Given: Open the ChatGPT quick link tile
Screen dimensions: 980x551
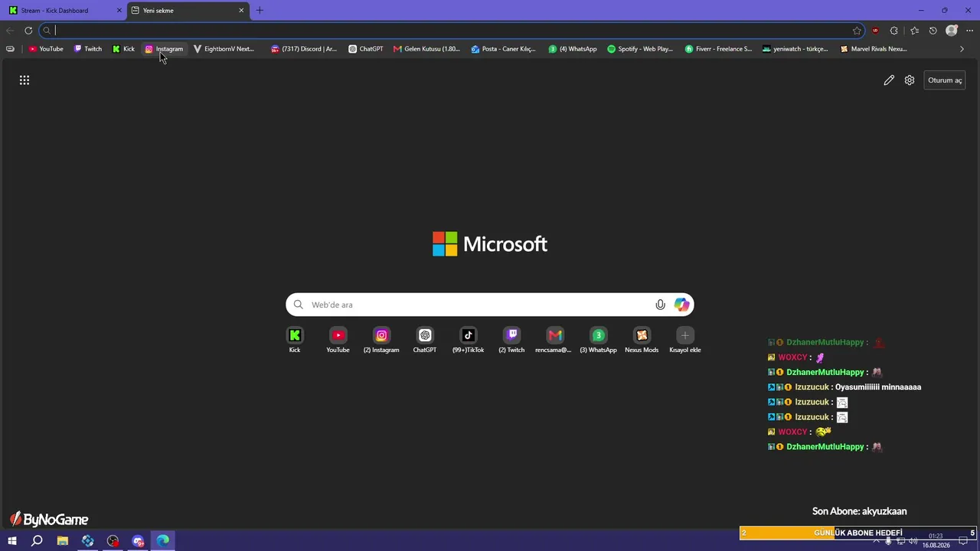Looking at the screenshot, I should pos(425,341).
